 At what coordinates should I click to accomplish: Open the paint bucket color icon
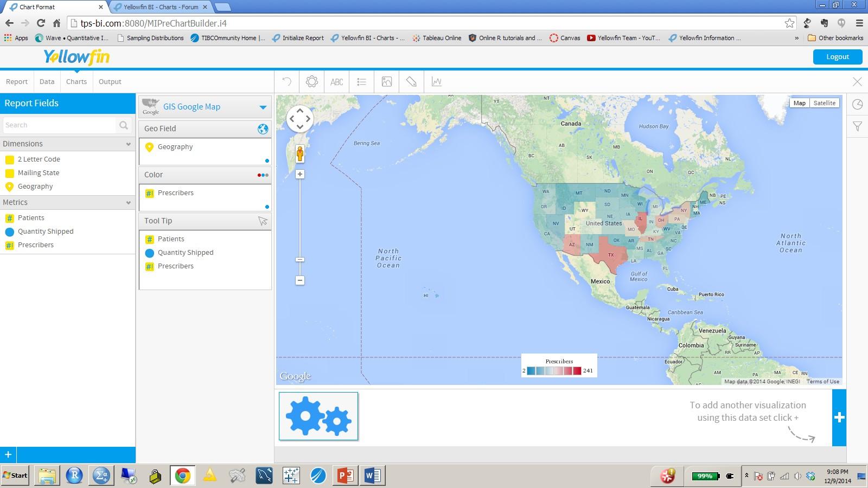(411, 82)
